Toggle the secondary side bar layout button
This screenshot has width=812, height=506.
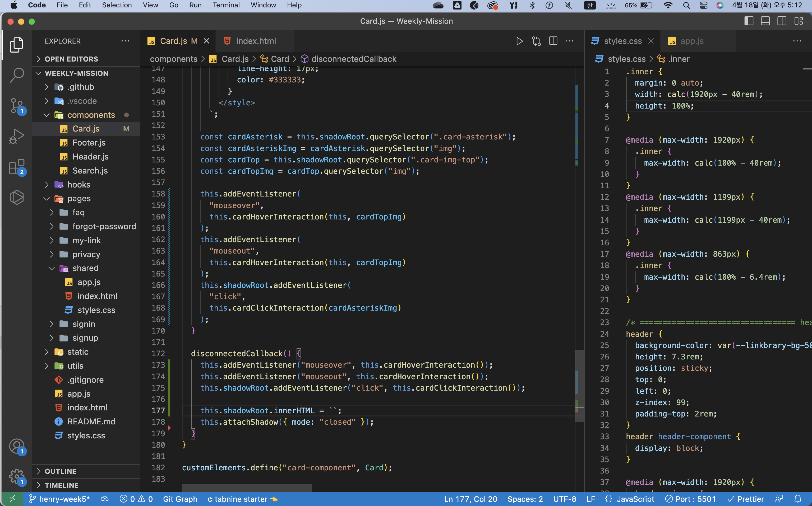click(x=782, y=21)
